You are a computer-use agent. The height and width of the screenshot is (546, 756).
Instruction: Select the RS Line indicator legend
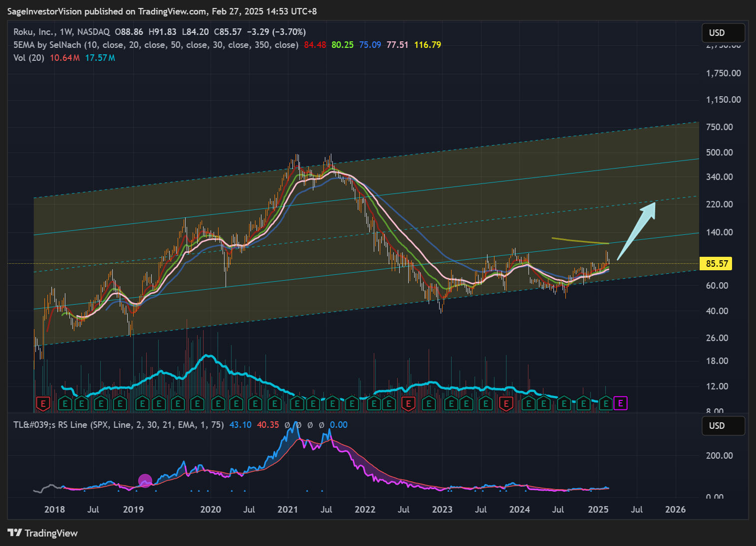tap(118, 425)
